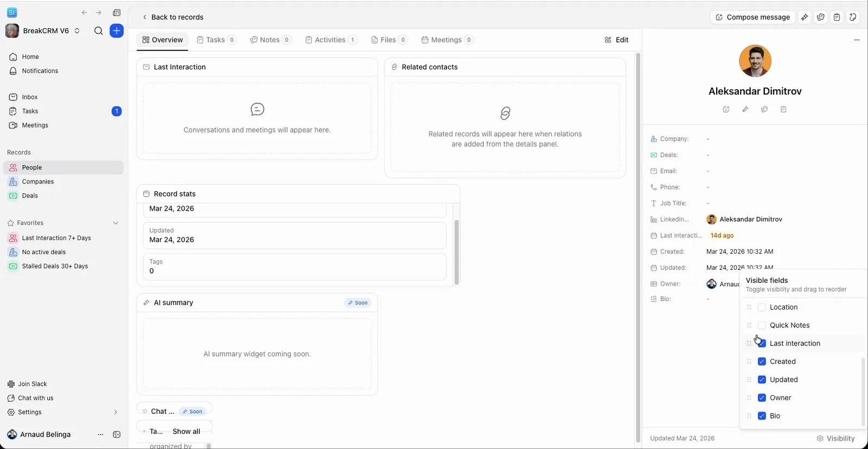Click the top toolbar icon right of the clipboard
868x449 pixels.
pos(853,17)
